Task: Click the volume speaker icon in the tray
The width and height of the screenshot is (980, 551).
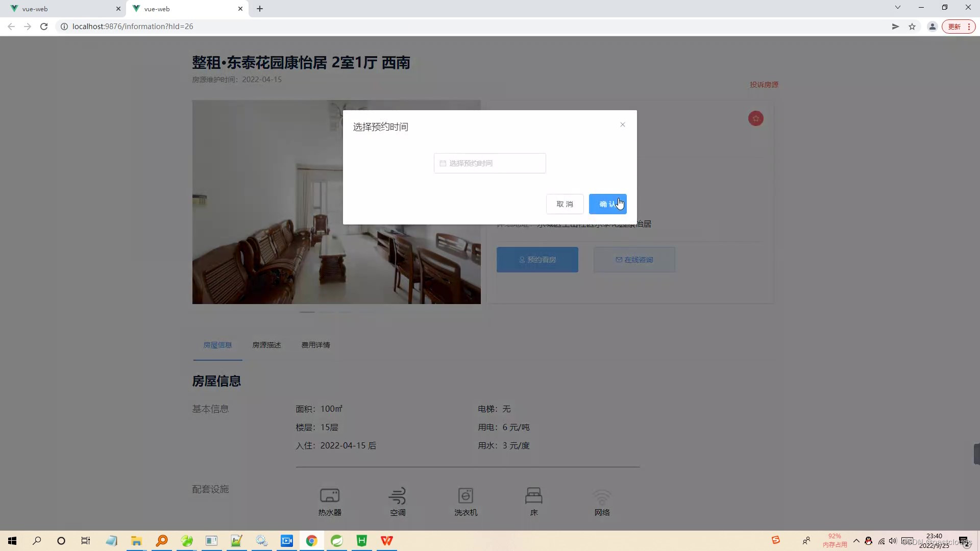Action: [x=893, y=542]
